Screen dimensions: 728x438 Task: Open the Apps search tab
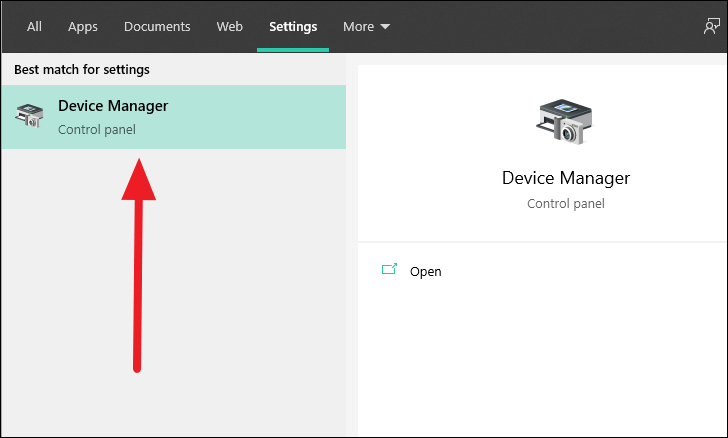[x=83, y=27]
